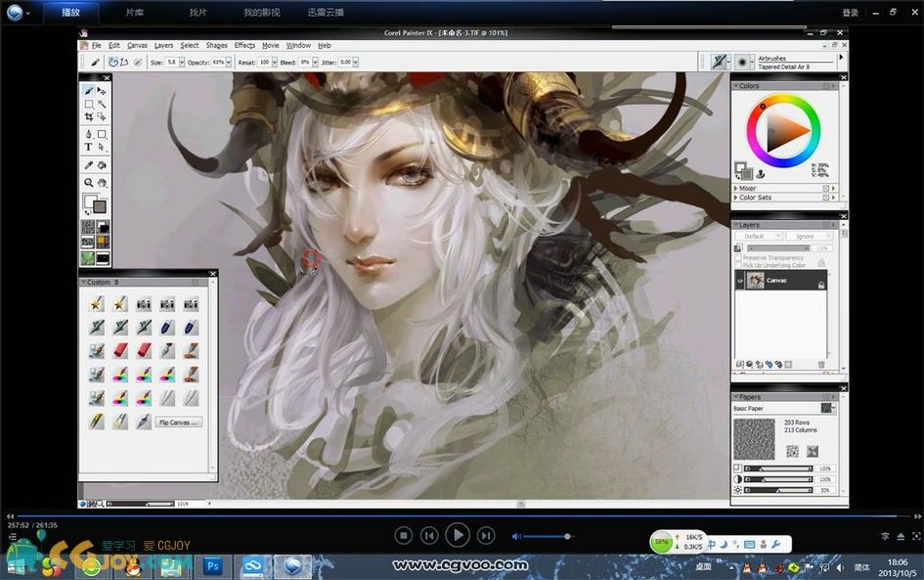924x580 pixels.
Task: Open Photoshop from the Windows taskbar
Action: tap(212, 565)
